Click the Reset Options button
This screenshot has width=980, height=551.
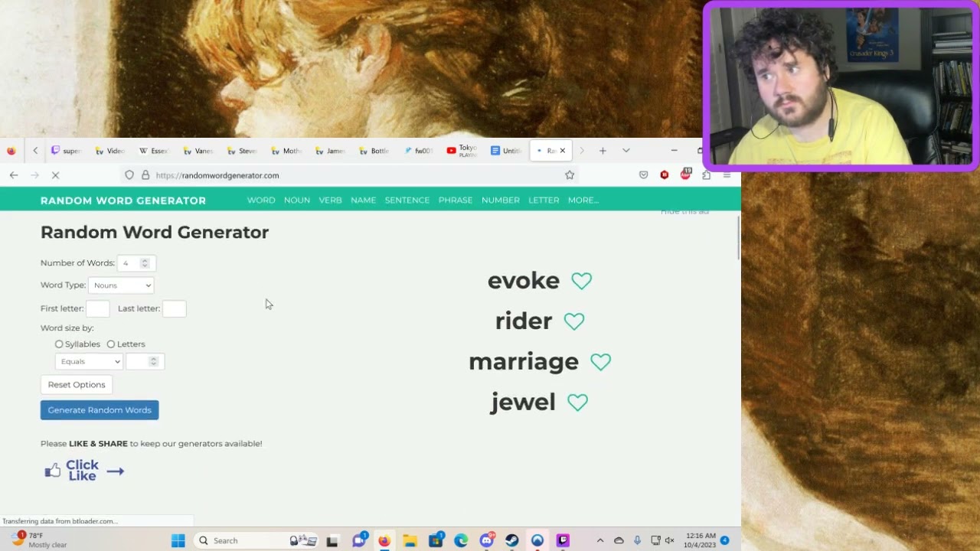pos(77,385)
